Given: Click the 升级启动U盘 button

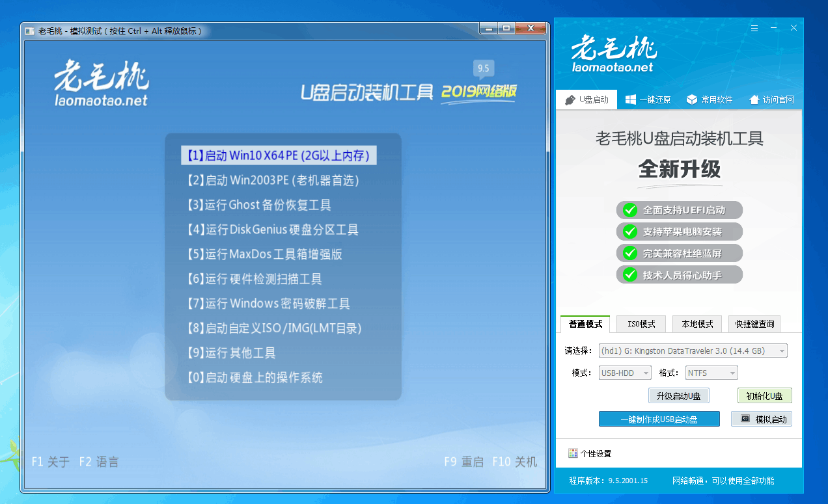Looking at the screenshot, I should pyautogui.click(x=679, y=395).
